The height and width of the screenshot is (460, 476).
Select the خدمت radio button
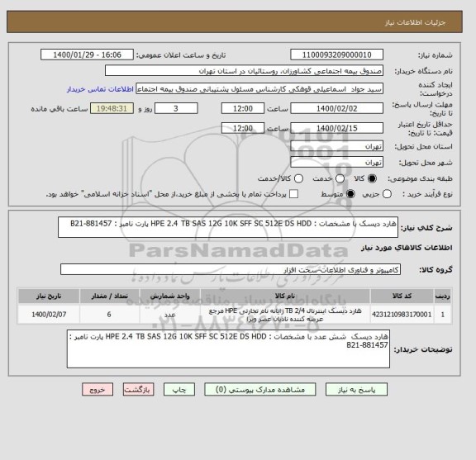coord(340,178)
